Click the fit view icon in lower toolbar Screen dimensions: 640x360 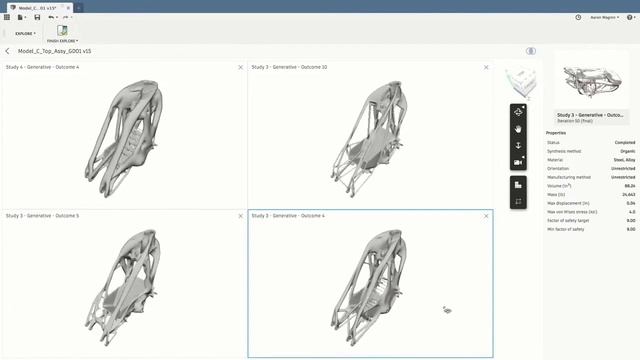[518, 202]
